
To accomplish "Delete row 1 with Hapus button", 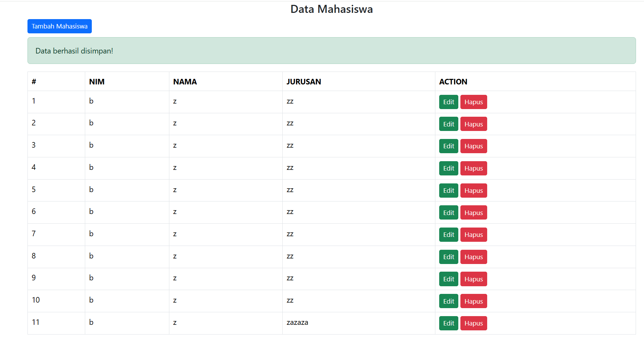I will (x=473, y=102).
